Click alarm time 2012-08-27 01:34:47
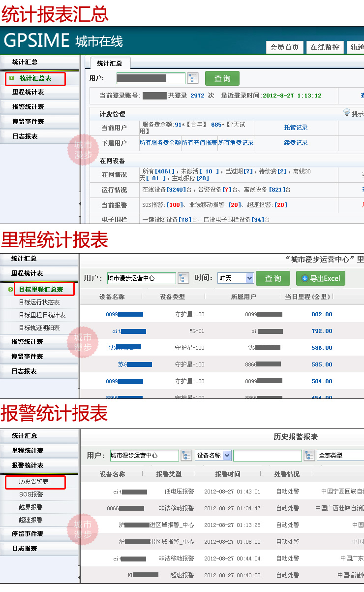The image size is (364, 592). coord(232,508)
